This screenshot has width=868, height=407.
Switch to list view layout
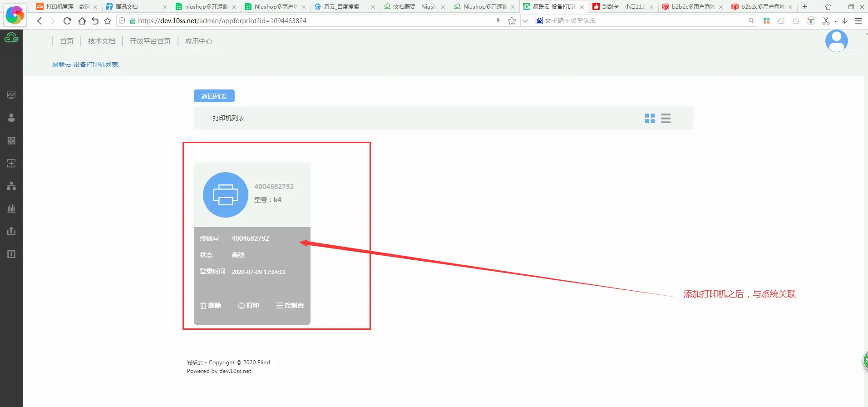(x=666, y=119)
